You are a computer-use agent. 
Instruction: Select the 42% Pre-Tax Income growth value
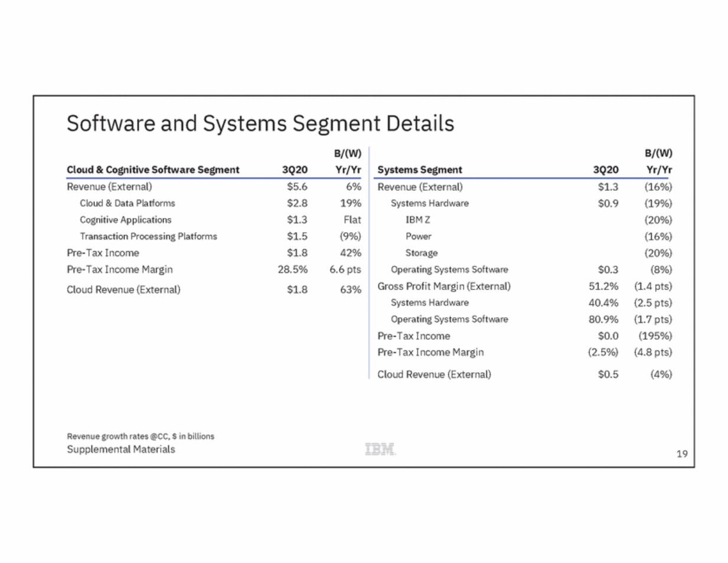pos(351,253)
